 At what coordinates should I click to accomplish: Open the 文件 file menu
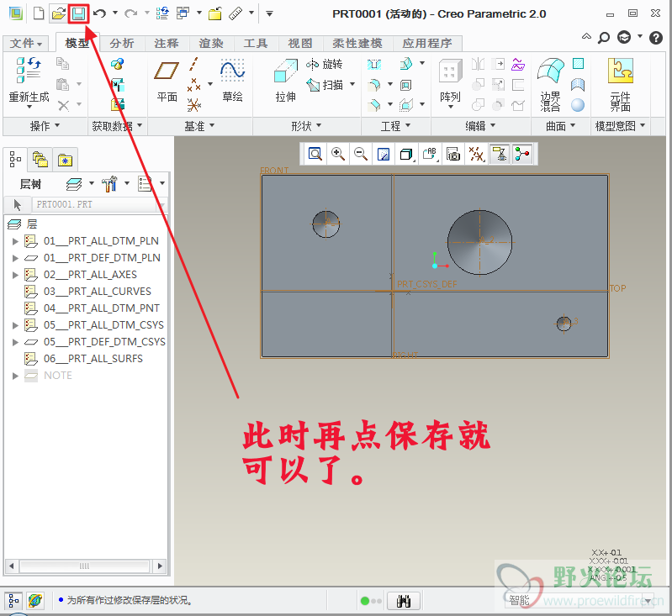[x=26, y=43]
